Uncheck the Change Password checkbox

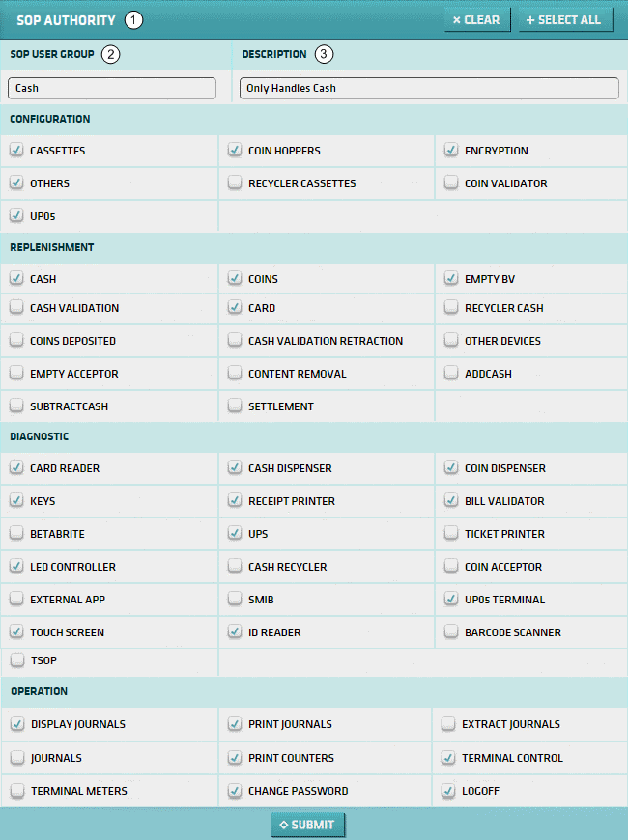pos(235,791)
